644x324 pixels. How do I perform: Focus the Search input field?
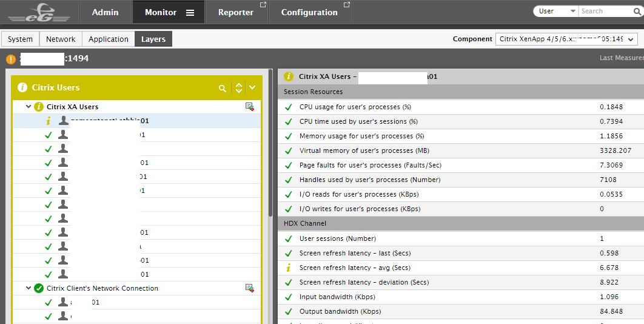click(605, 11)
